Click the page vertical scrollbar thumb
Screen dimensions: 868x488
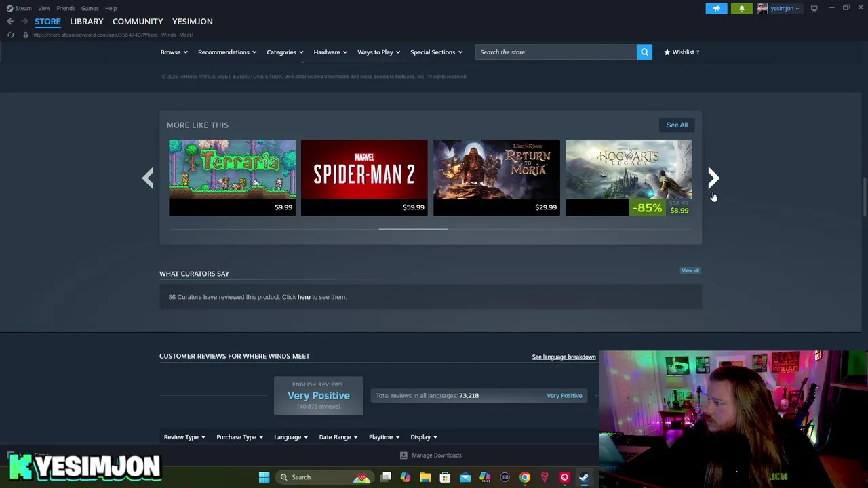(864, 197)
